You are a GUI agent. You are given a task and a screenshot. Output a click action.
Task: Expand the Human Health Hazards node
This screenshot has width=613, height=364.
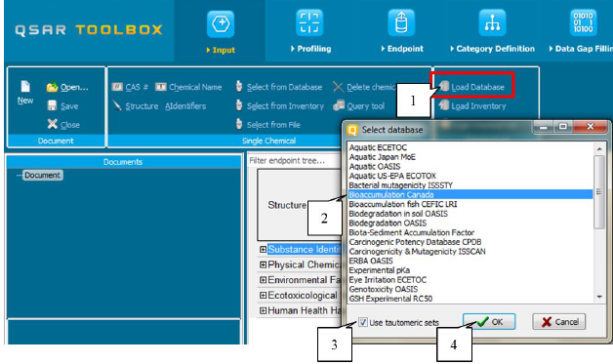(x=264, y=310)
